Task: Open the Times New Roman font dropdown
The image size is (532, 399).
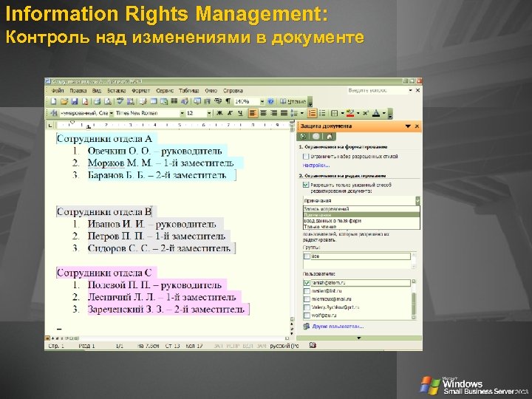Action: coord(183,113)
